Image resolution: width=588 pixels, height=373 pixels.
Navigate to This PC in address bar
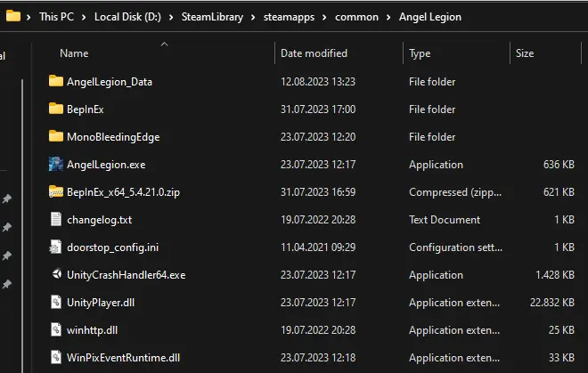coord(57,17)
